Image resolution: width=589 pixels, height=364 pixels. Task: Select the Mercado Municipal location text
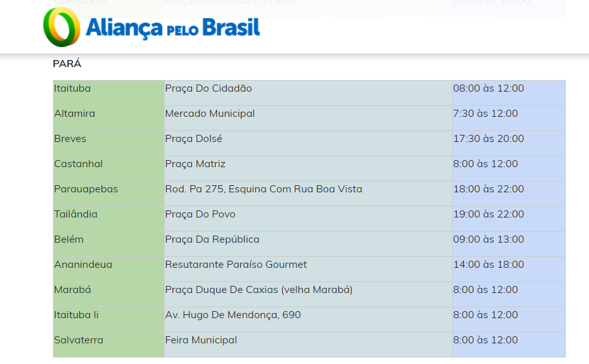coord(210,114)
